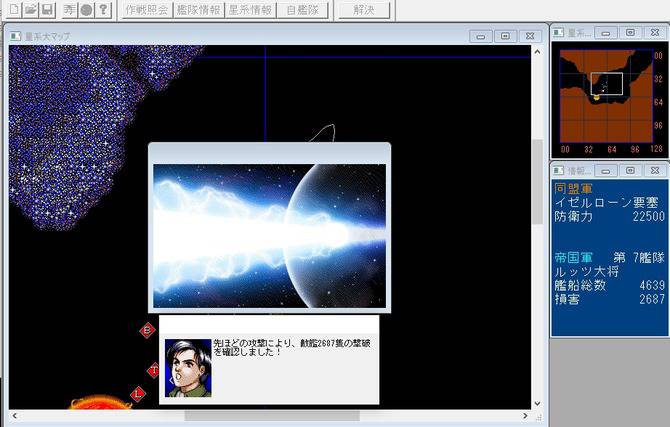Click the map horizontal scrollbar right arrow
The height and width of the screenshot is (427, 670).
pyautogui.click(x=526, y=416)
